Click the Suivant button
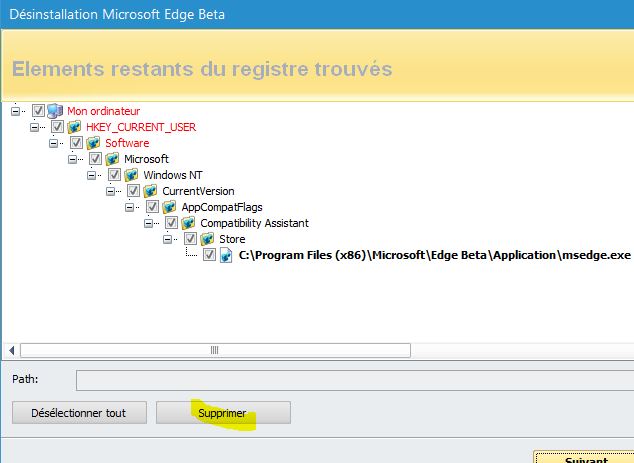Screen dimensions: 634x463 click(x=585, y=457)
